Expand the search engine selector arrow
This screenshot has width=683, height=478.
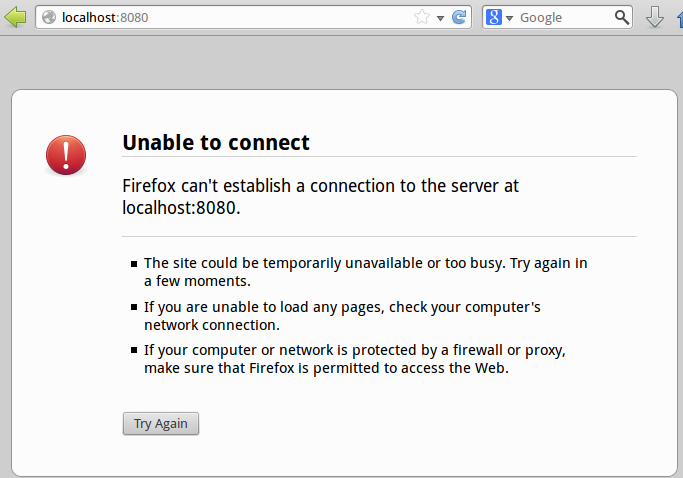pos(509,18)
